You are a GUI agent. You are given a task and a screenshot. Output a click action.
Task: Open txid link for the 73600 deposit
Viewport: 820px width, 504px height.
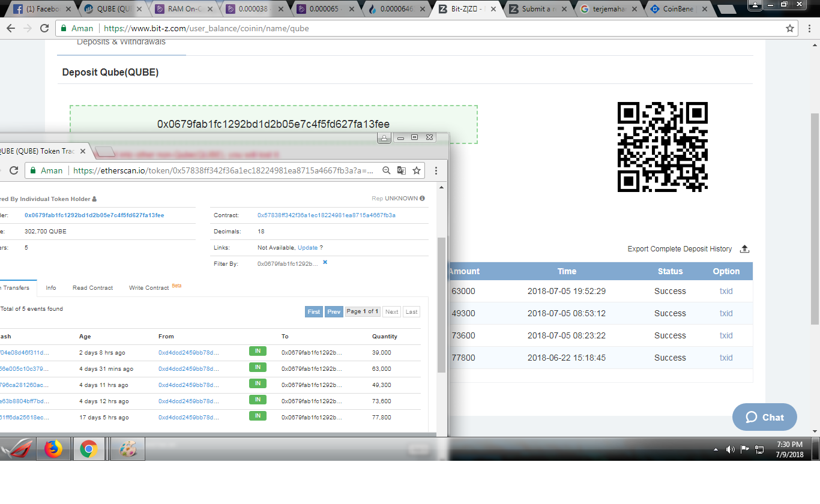[x=726, y=335]
